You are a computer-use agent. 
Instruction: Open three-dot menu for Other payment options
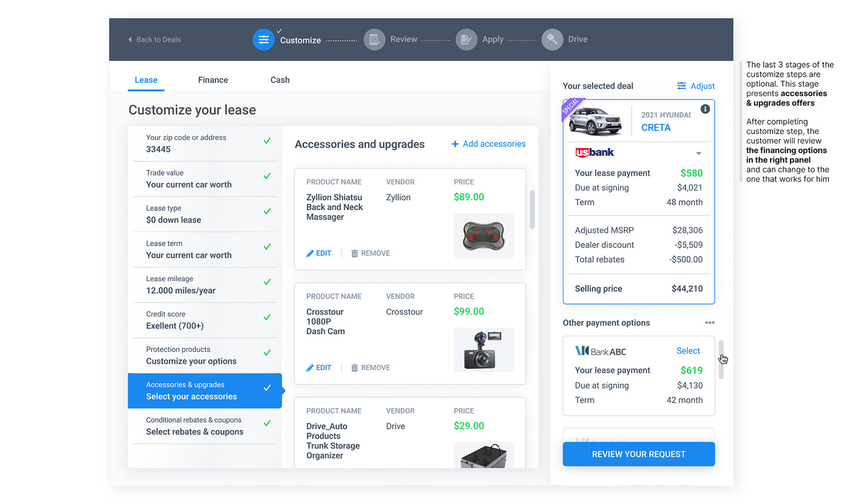pyautogui.click(x=710, y=323)
